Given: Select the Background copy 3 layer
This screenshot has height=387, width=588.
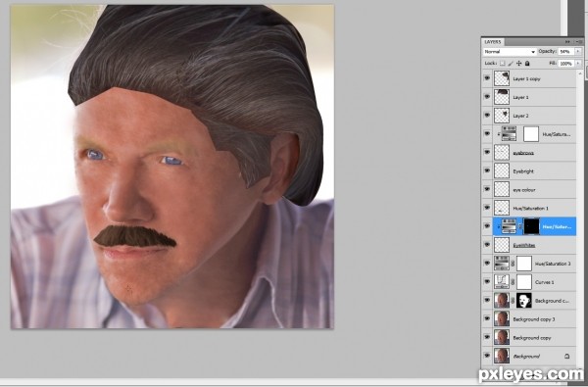Looking at the screenshot, I should 535,319.
